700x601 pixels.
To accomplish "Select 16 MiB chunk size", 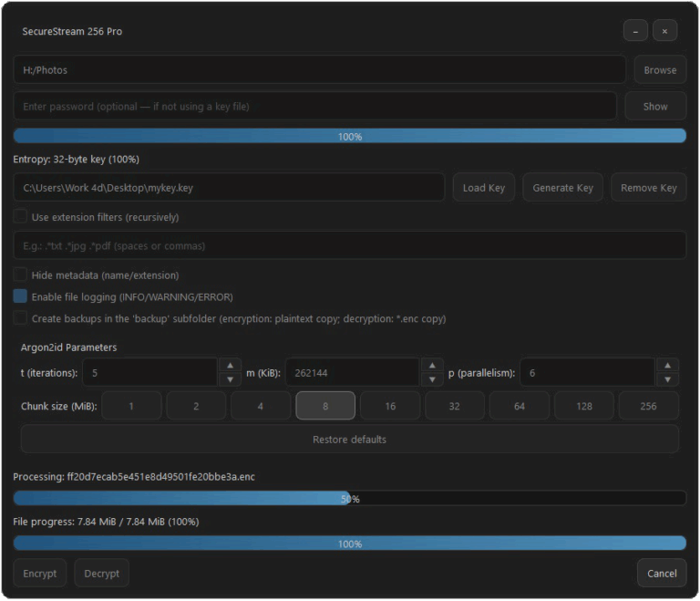I will [x=390, y=406].
